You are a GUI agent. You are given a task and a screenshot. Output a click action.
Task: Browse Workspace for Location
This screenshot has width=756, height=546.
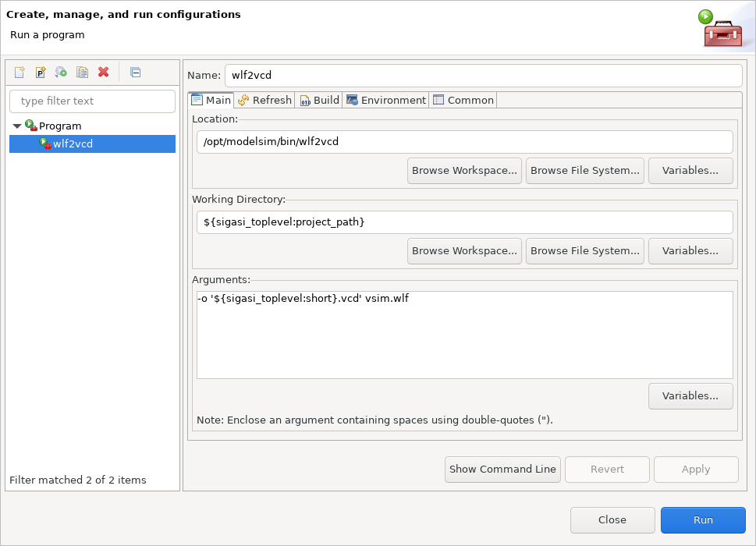464,171
